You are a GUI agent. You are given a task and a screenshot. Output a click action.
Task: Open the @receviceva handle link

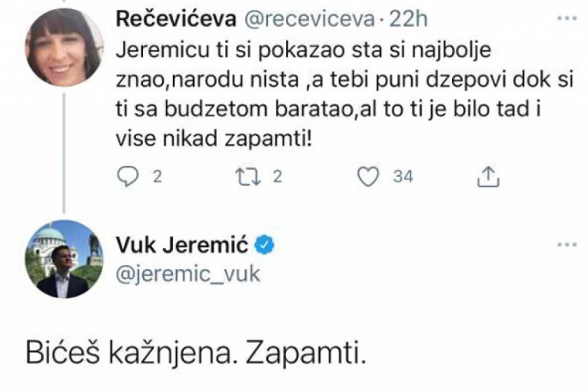289,17
